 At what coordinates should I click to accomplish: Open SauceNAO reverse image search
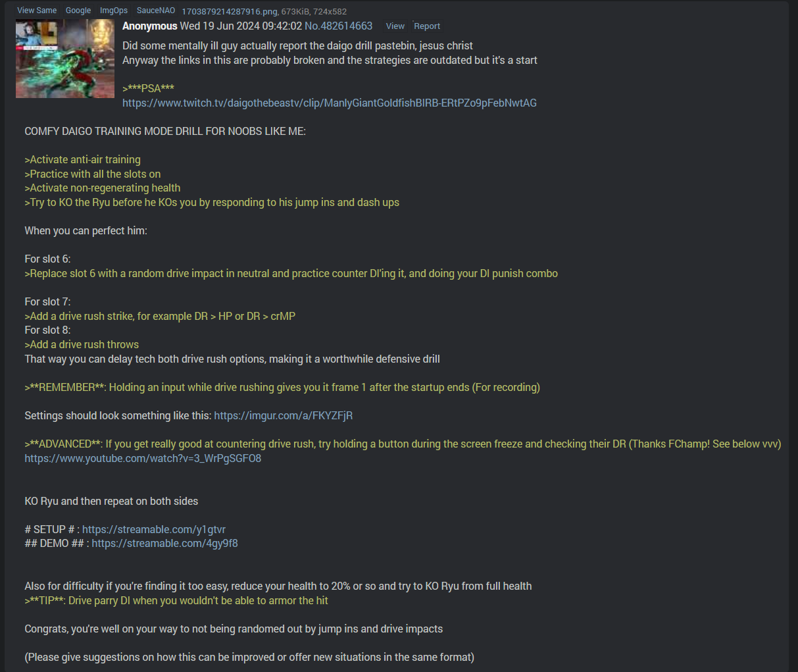pos(156,11)
